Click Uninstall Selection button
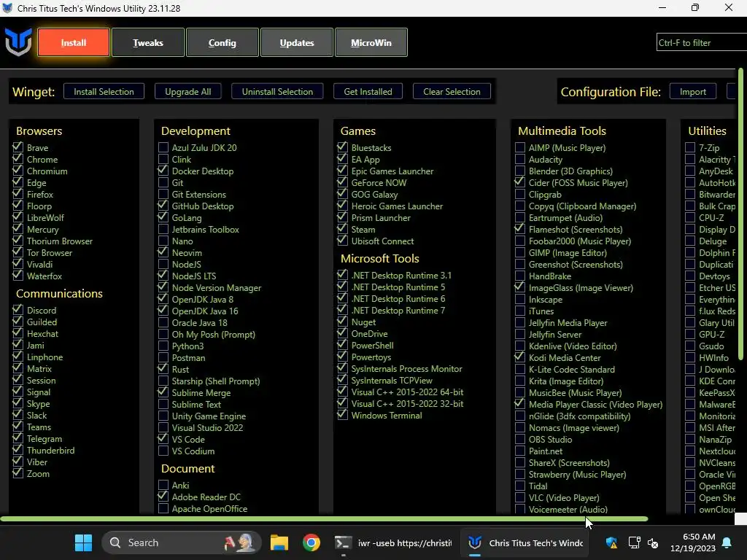The image size is (747, 560). click(277, 91)
